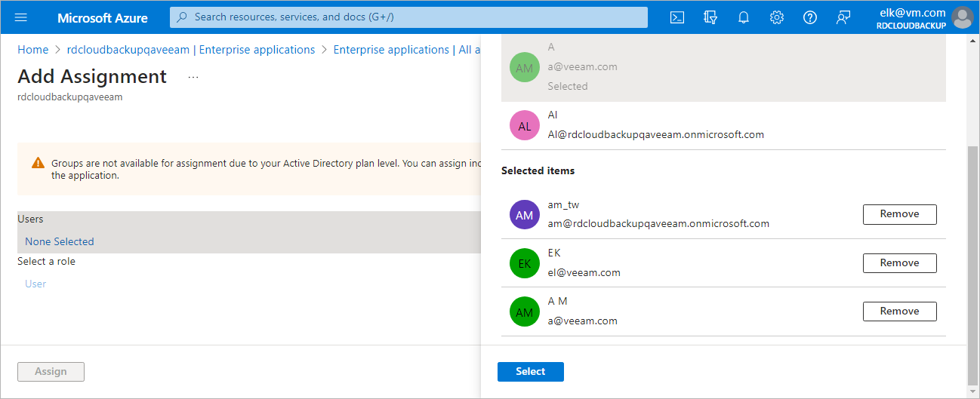
Task: Select the Al user in the list
Action: (x=723, y=125)
